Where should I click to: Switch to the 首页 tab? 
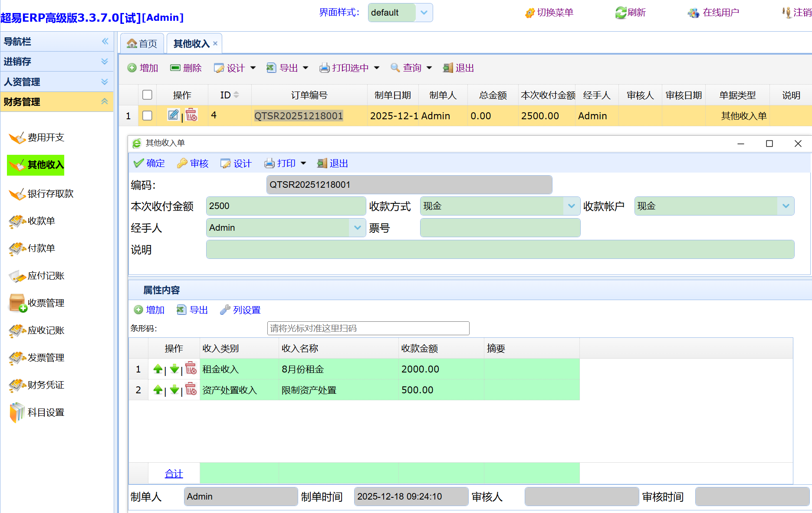click(142, 44)
